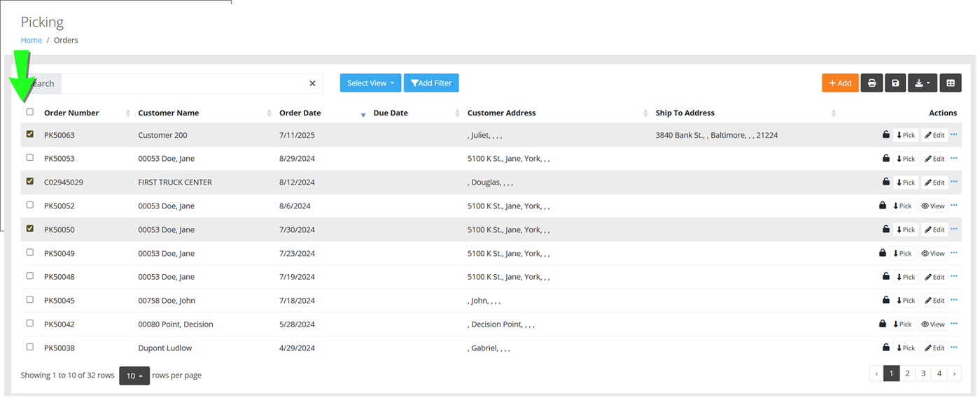Sort by the Order Number column header

(71, 113)
